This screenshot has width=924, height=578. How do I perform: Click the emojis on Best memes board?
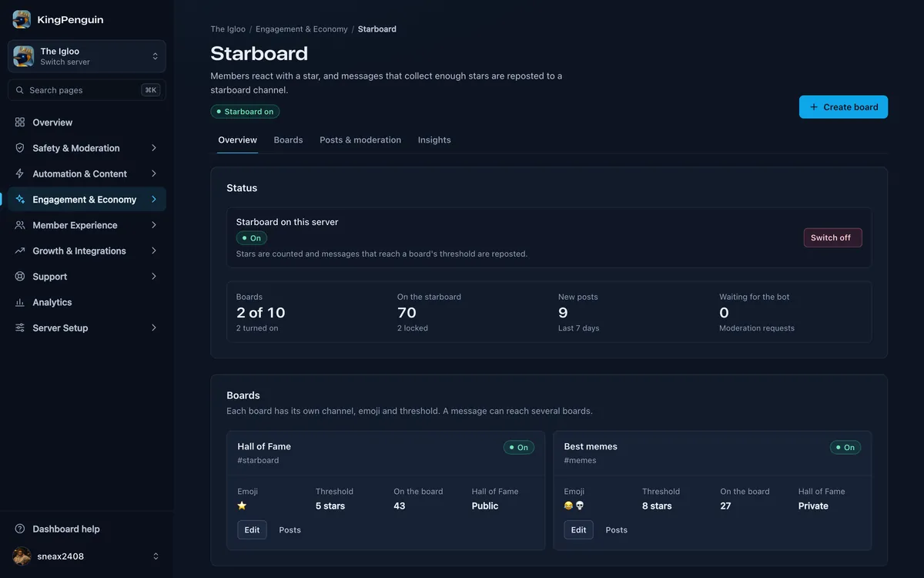pos(574,506)
